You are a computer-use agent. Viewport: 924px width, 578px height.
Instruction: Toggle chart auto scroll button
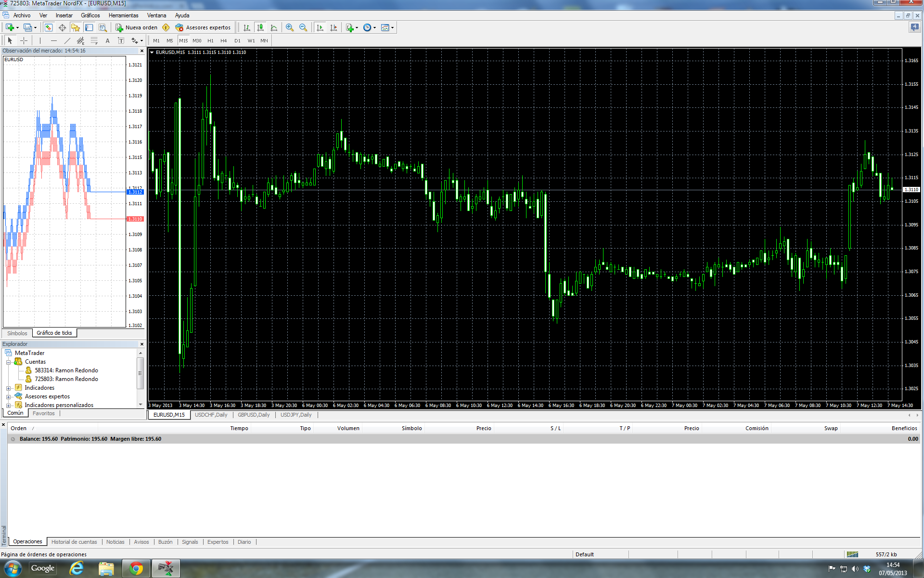click(320, 27)
